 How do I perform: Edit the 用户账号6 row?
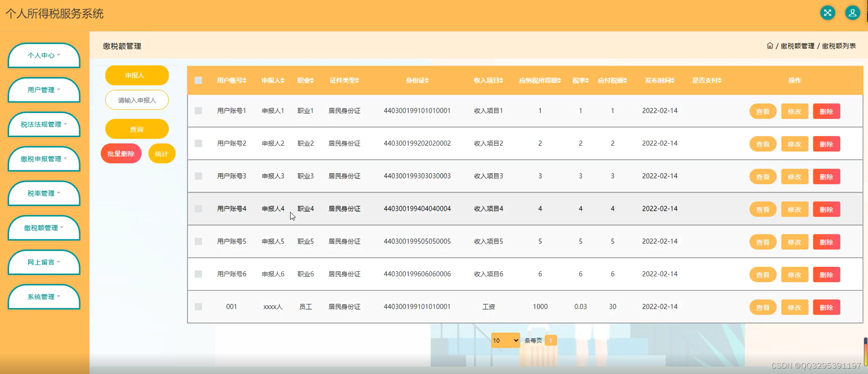(795, 275)
